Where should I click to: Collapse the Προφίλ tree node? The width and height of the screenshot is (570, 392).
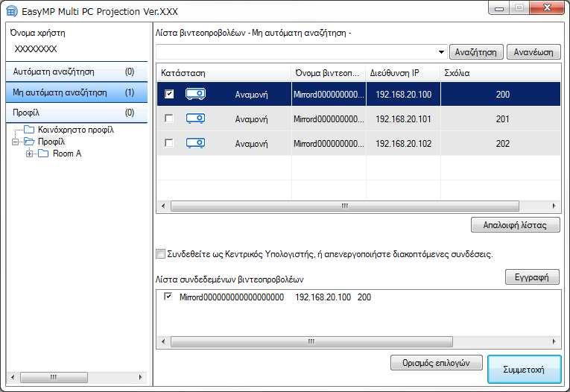click(x=15, y=142)
